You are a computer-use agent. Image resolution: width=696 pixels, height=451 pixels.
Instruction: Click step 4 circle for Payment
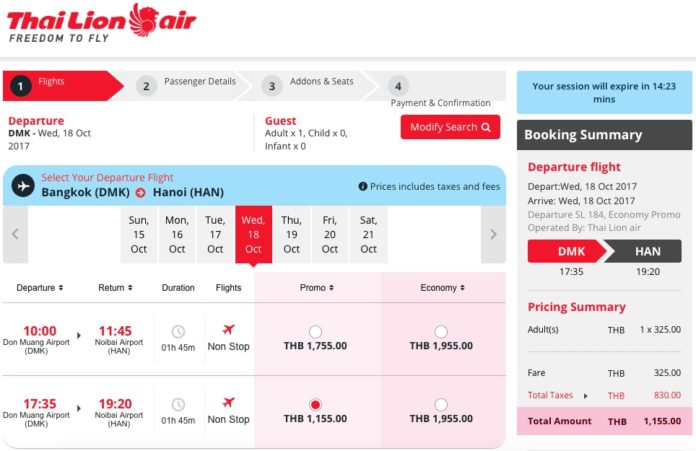click(x=398, y=86)
